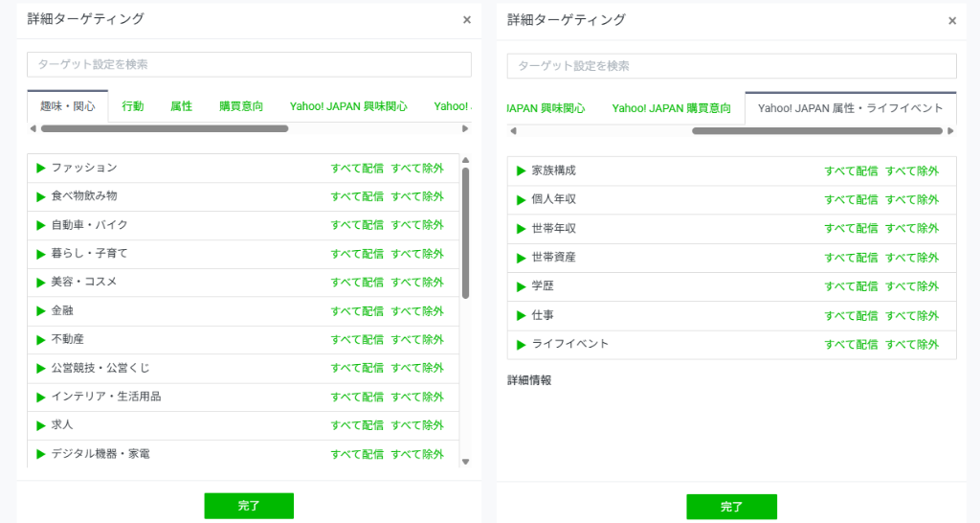Click category list scrollbar up arrow
980x523 pixels.
(x=465, y=160)
